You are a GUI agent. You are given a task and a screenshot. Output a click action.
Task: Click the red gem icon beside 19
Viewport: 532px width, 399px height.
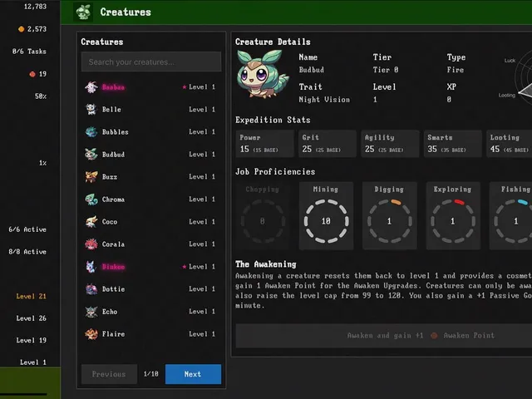(x=32, y=74)
